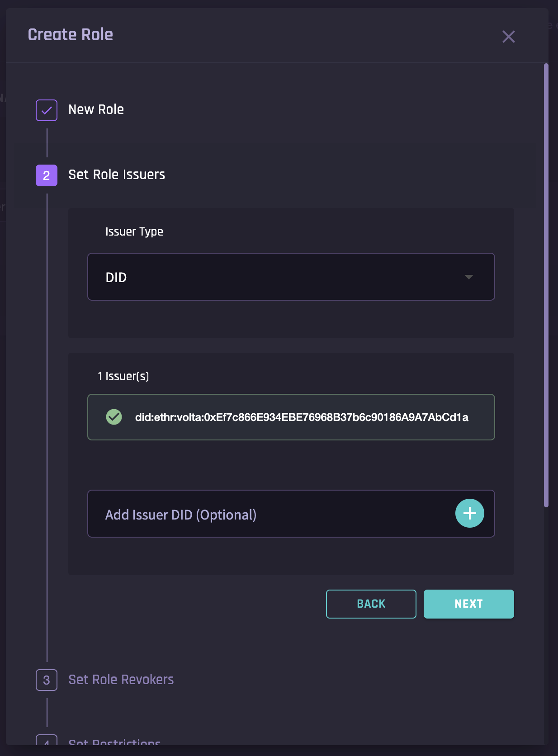Select the Set Role Issuers step label
558x756 pixels.
point(117,175)
